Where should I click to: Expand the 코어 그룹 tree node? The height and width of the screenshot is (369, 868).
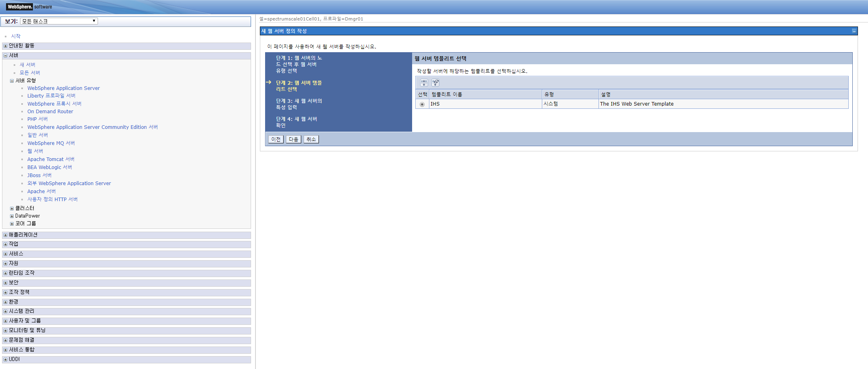tap(12, 223)
